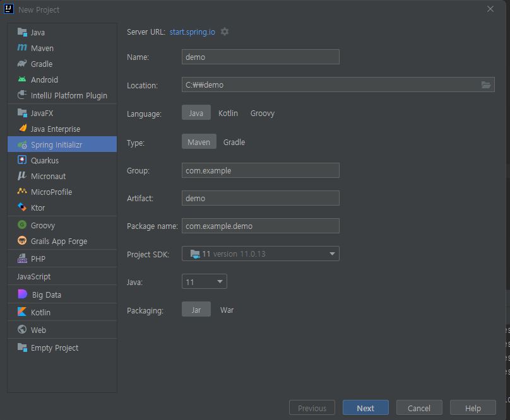Open the start.spring.io server link
Screen dimensions: 510x420
(193, 32)
